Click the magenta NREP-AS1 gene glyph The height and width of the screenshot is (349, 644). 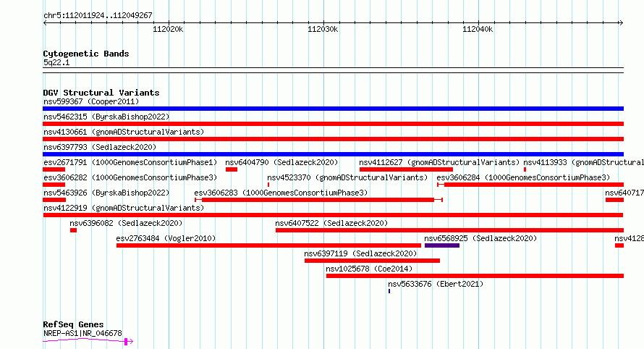[x=88, y=341]
